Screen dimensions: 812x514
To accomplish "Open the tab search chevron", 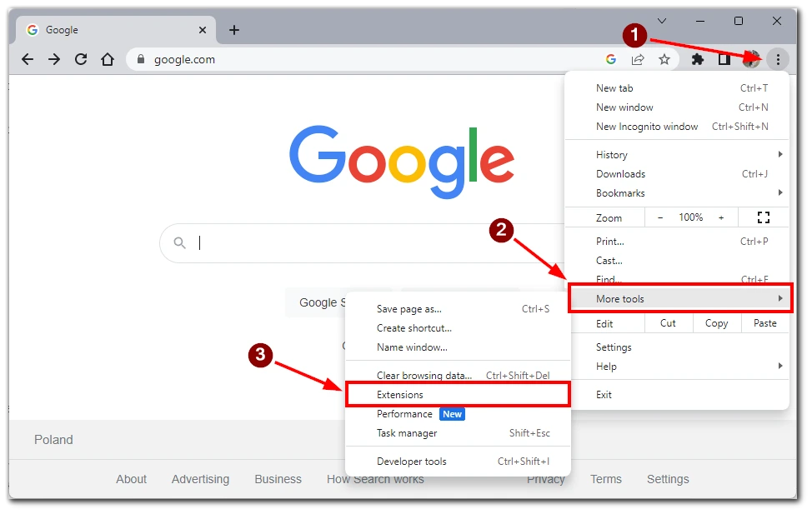I will pos(662,21).
